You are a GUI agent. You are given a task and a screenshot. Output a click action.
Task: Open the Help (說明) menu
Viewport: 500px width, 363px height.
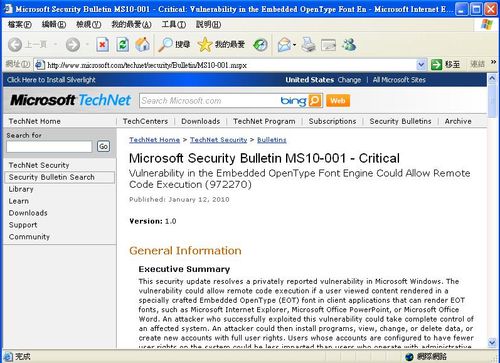(208, 24)
